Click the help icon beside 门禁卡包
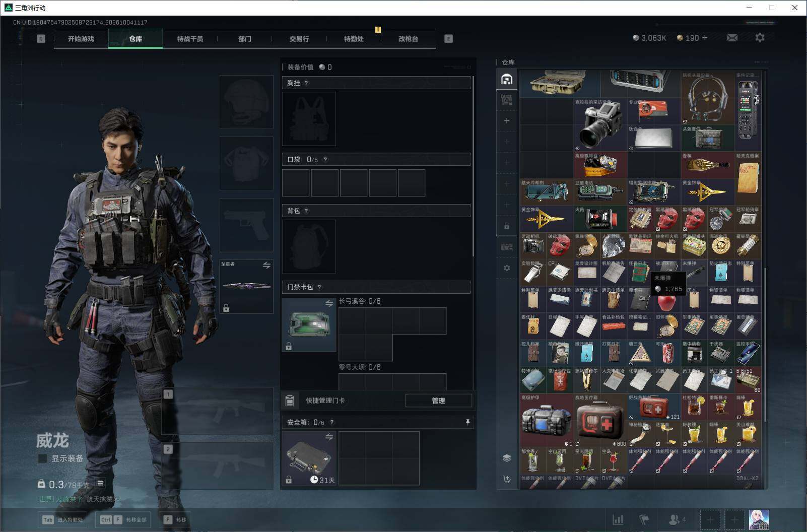Image resolution: width=807 pixels, height=532 pixels. point(319,287)
